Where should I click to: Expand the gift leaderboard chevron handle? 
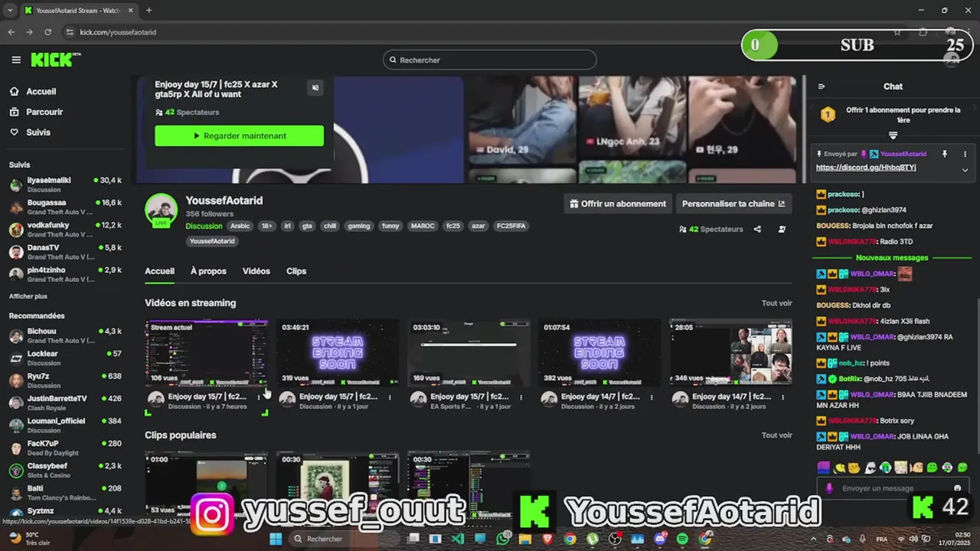893,135
